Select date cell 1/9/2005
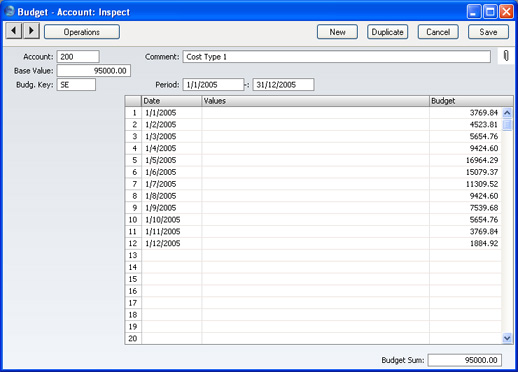Viewport: 518px width, 372px height. [172, 208]
